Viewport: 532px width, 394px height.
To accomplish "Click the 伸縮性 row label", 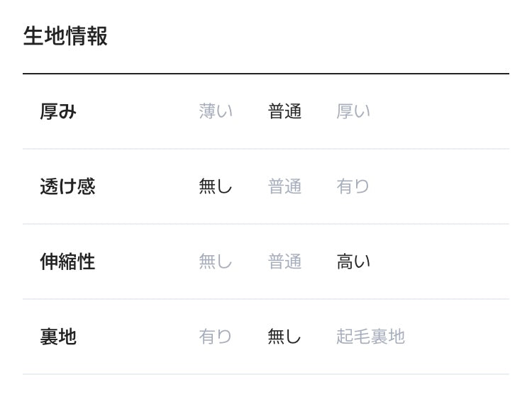I will click(x=67, y=262).
